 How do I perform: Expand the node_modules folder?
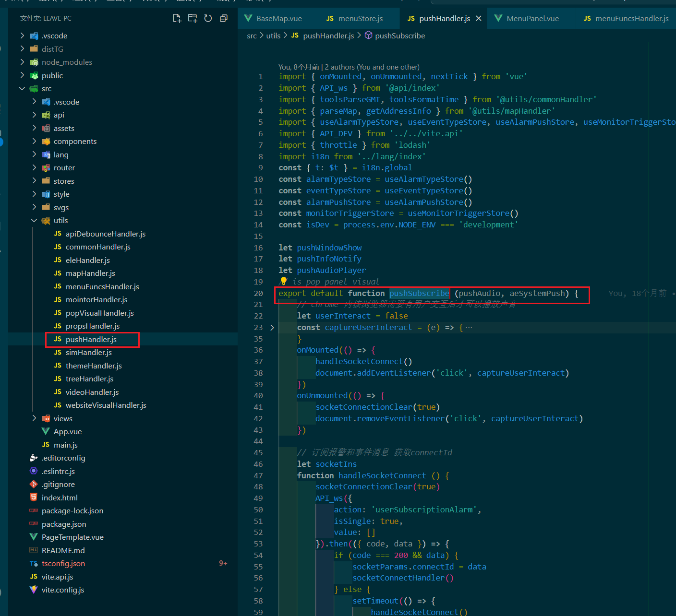(x=67, y=62)
